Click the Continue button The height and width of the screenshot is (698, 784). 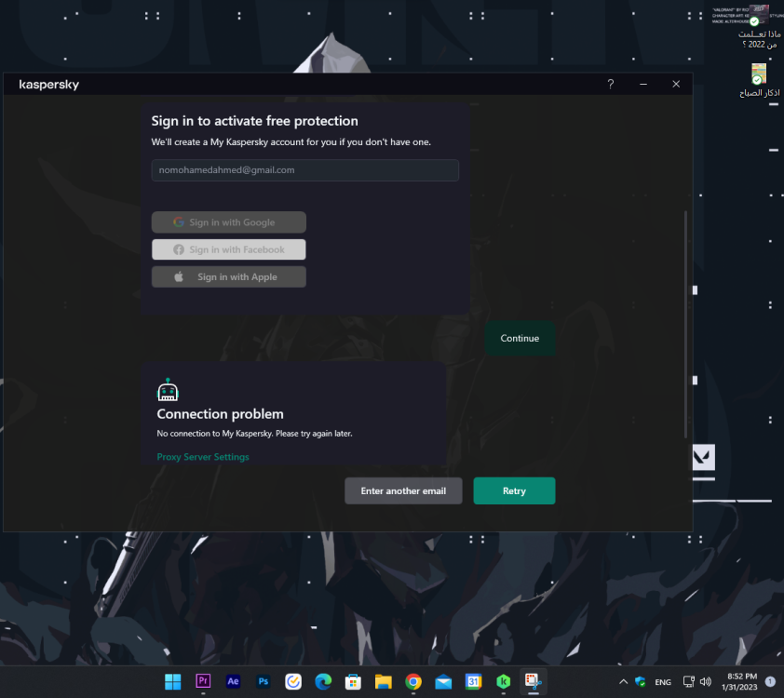click(520, 338)
